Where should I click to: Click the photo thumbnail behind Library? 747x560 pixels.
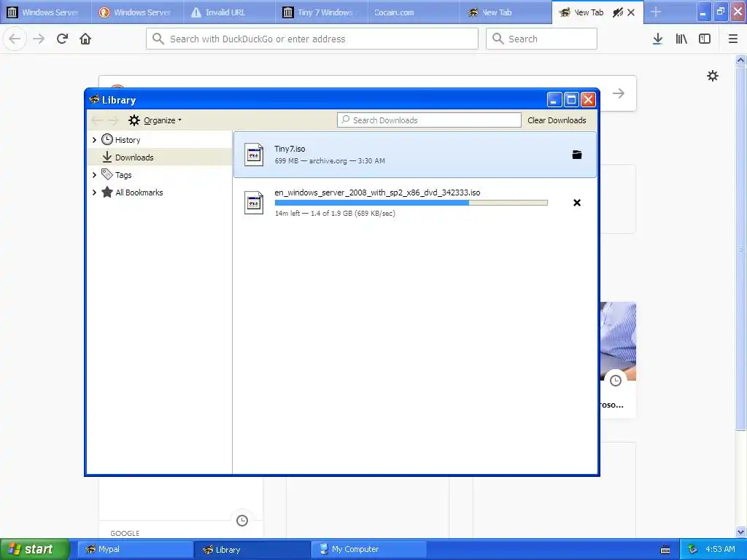tap(618, 341)
